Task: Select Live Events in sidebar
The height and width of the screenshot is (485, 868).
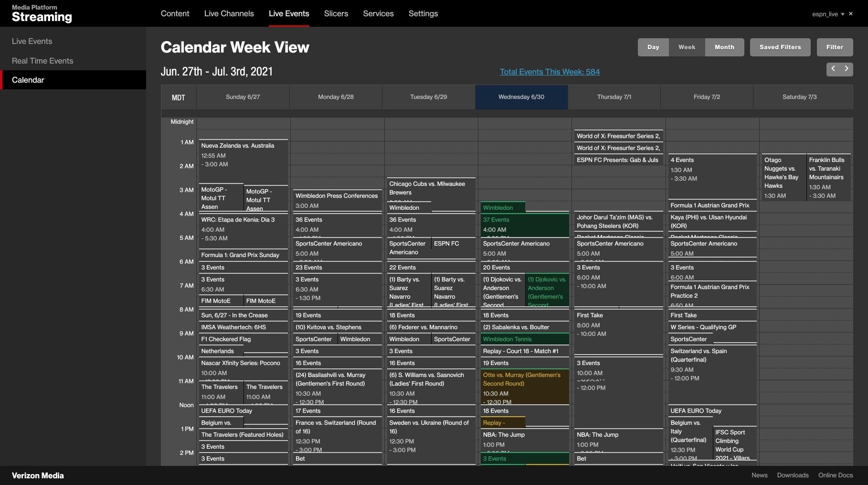Action: tap(32, 41)
